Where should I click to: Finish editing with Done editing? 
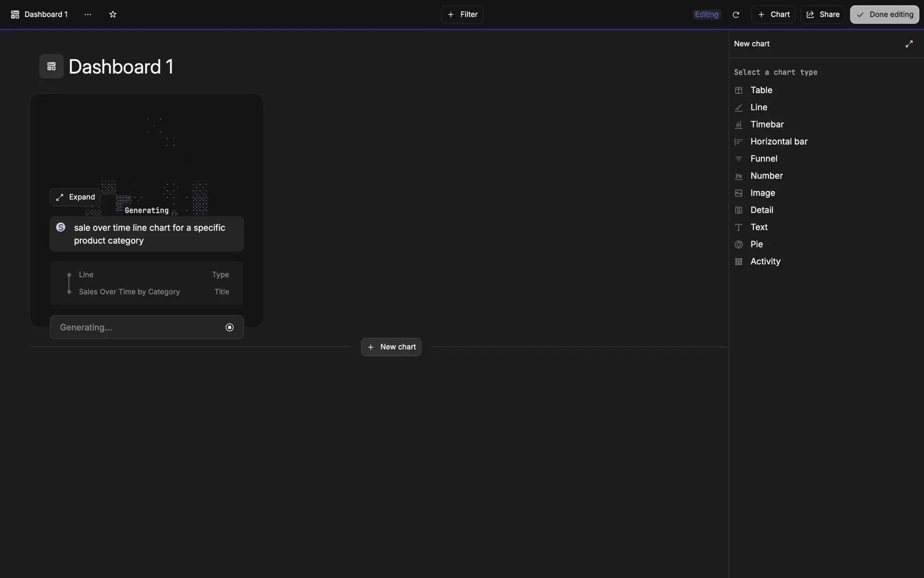(x=884, y=14)
